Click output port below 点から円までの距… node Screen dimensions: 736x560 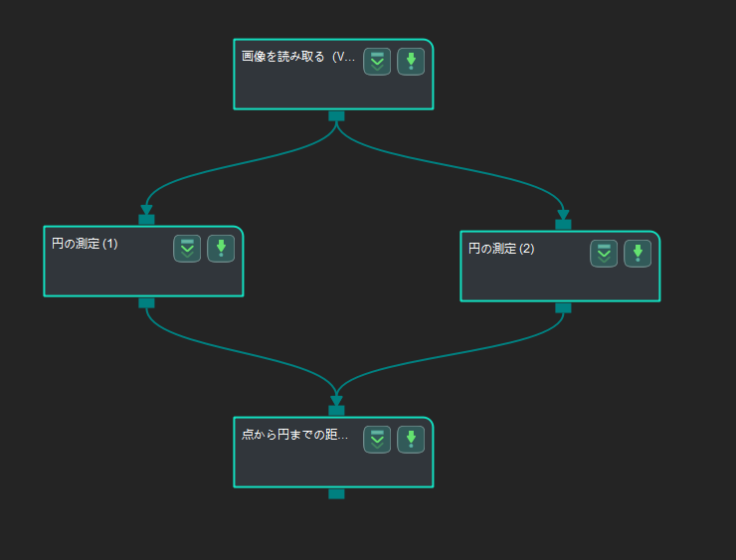(x=336, y=493)
